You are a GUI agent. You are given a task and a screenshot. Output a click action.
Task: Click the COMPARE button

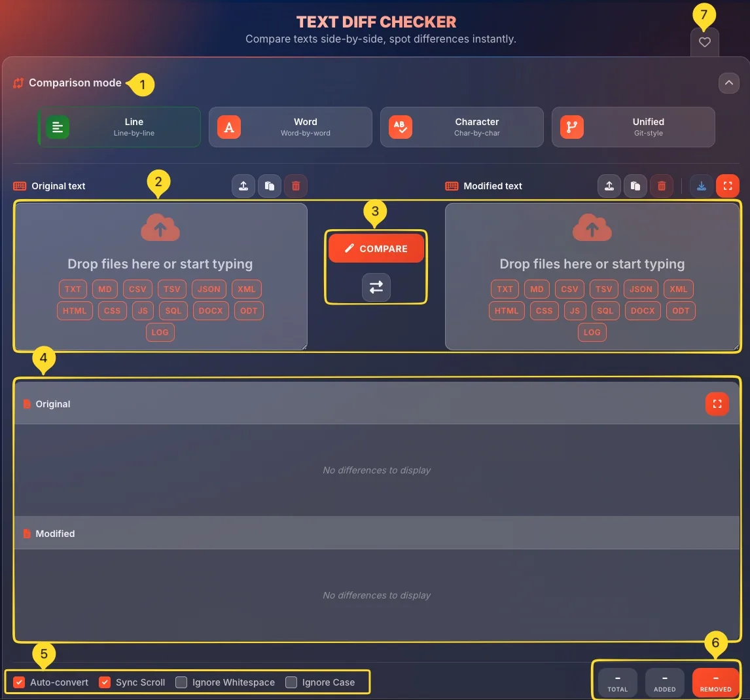tap(376, 248)
